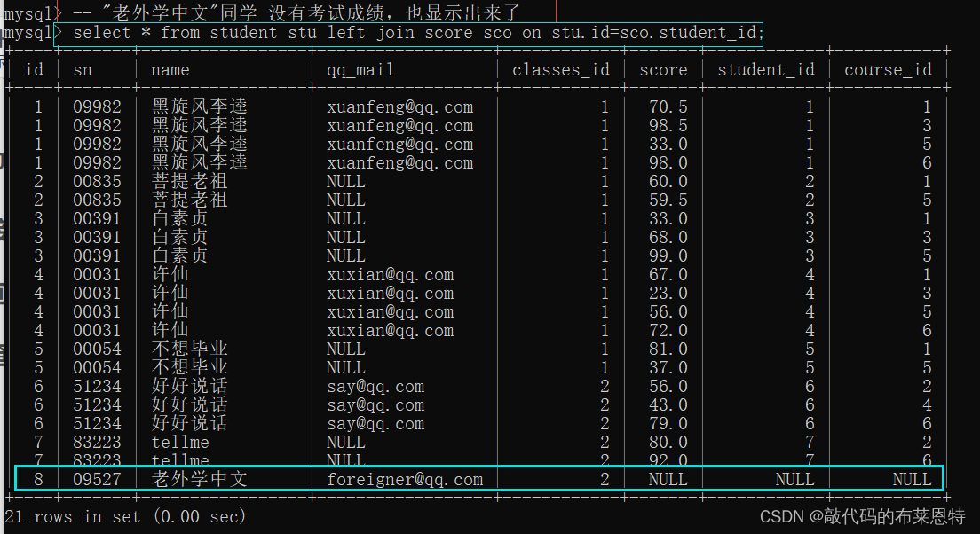
Task: Click the score value 80.0
Action: 668,442
